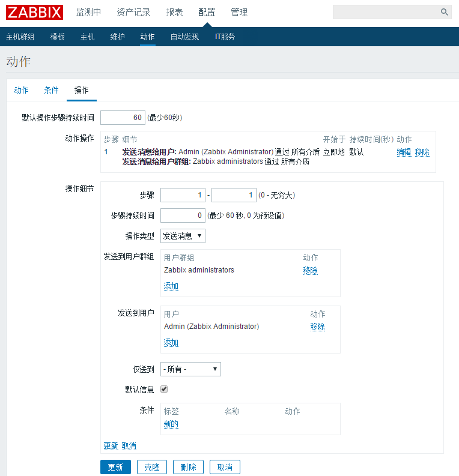Go to 维护 submenu
The width and height of the screenshot is (459, 476).
coord(117,37)
